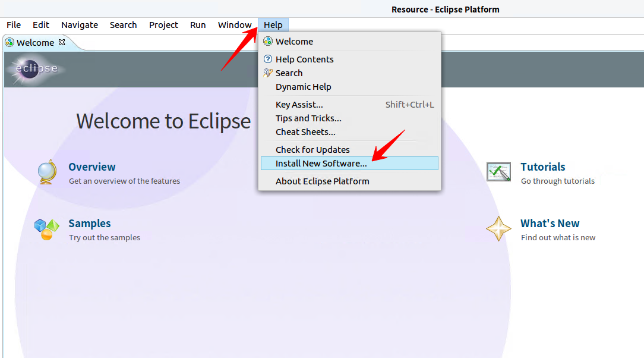Image resolution: width=644 pixels, height=358 pixels.
Task: Open the Edit menu
Action: tap(40, 24)
